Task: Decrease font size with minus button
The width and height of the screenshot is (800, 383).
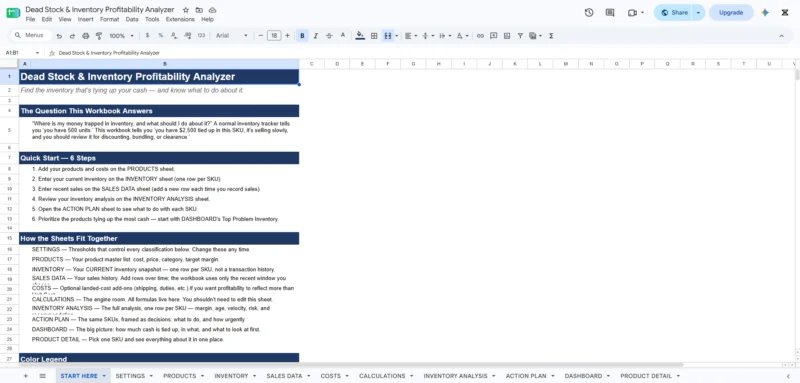Action: point(261,36)
